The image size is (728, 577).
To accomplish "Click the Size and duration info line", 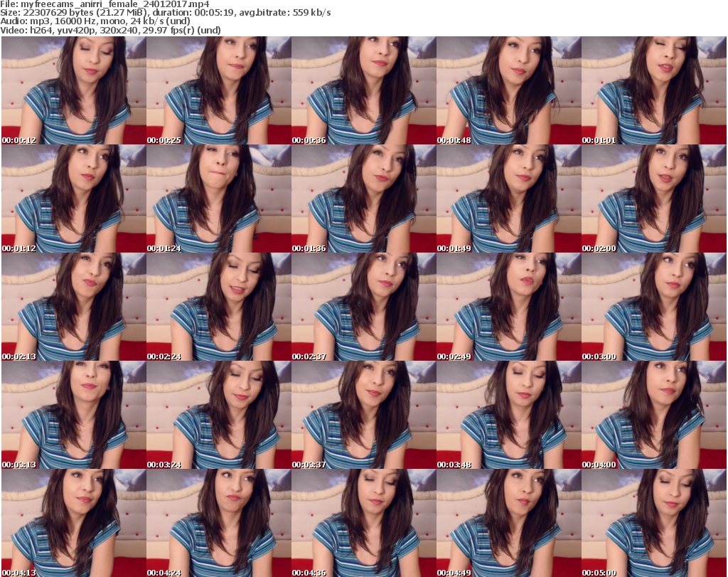I will click(x=165, y=13).
